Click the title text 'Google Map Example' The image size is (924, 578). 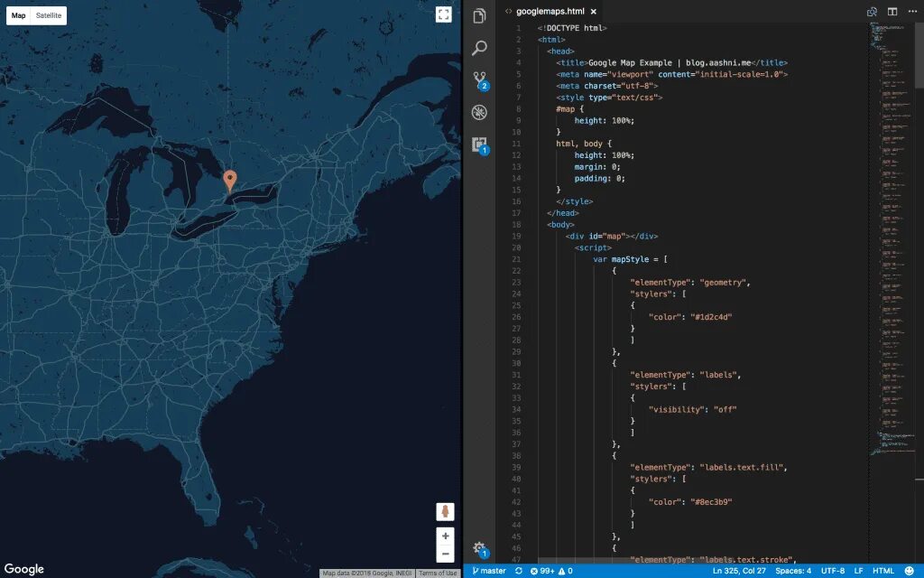click(x=630, y=62)
